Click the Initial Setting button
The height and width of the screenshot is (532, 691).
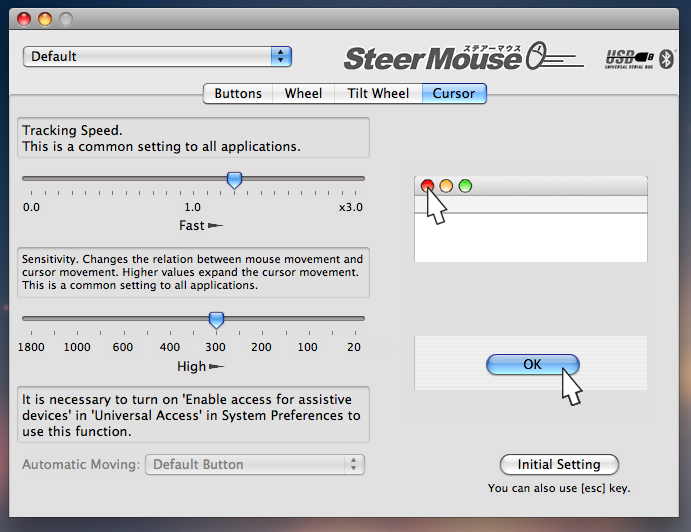559,465
